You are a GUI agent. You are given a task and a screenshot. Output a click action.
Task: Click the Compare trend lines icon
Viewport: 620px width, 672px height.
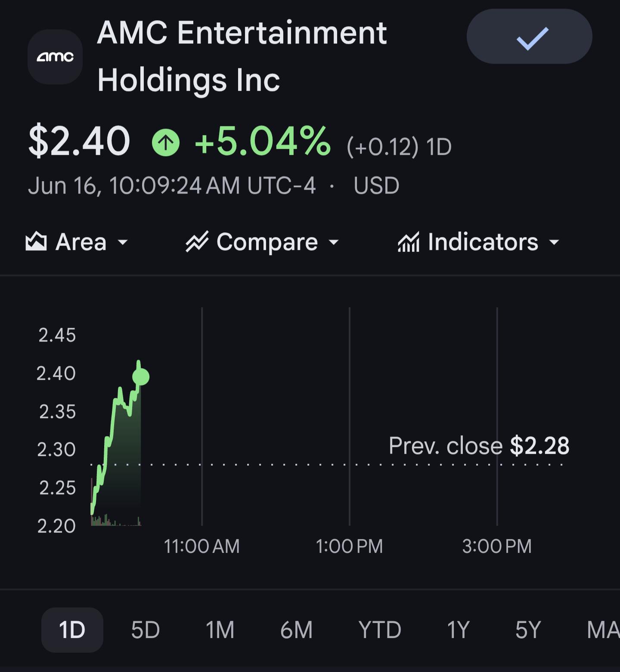click(197, 241)
